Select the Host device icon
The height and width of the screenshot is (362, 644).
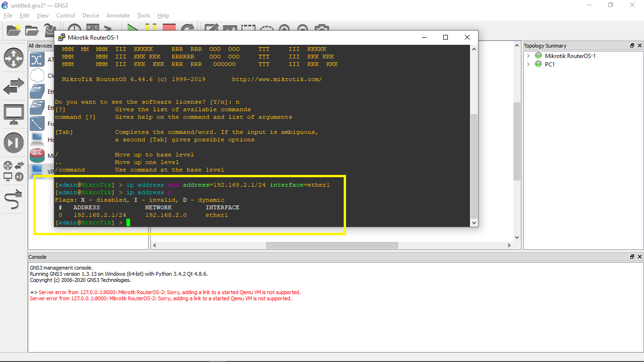point(37,140)
